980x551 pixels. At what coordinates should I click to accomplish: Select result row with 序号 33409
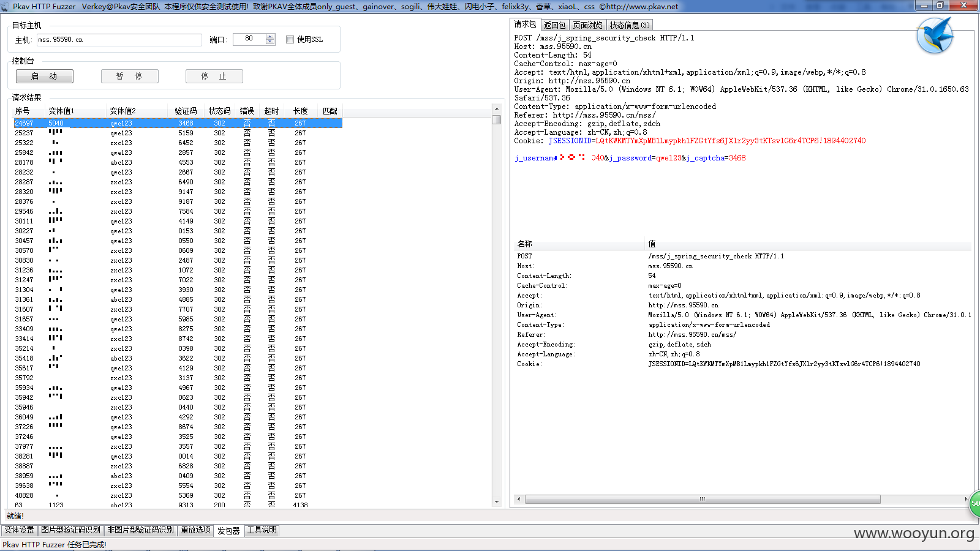[178, 329]
